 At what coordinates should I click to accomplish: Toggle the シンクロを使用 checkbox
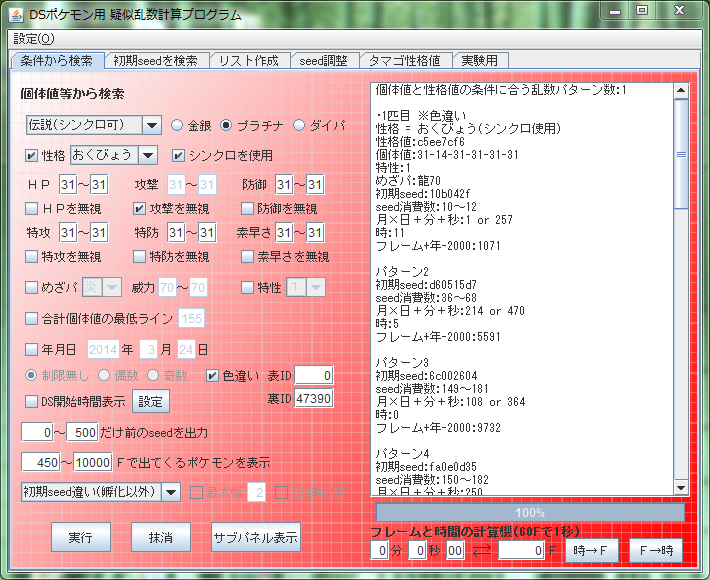178,156
